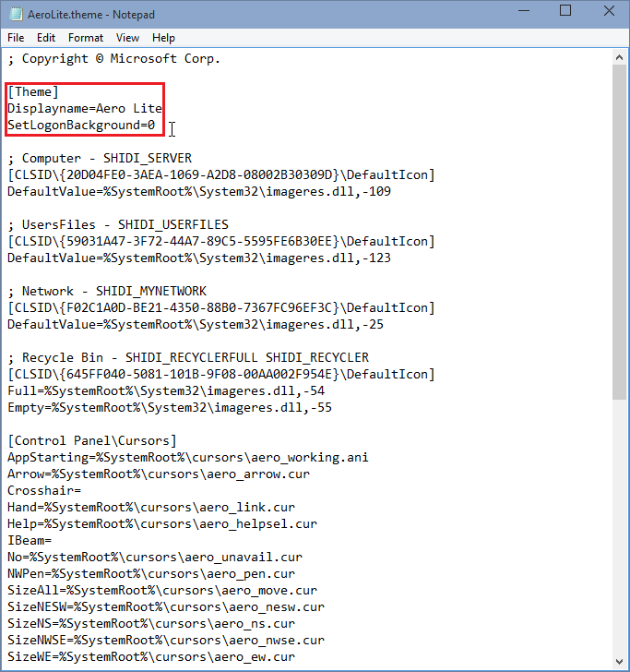Click the Arrow aero_arrow.cur line

tap(159, 474)
